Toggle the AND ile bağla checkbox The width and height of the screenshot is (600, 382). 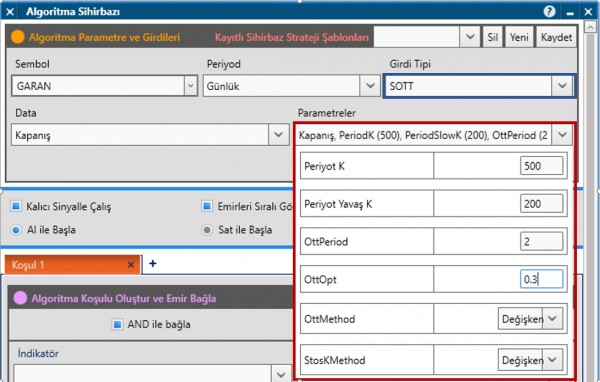click(x=117, y=324)
